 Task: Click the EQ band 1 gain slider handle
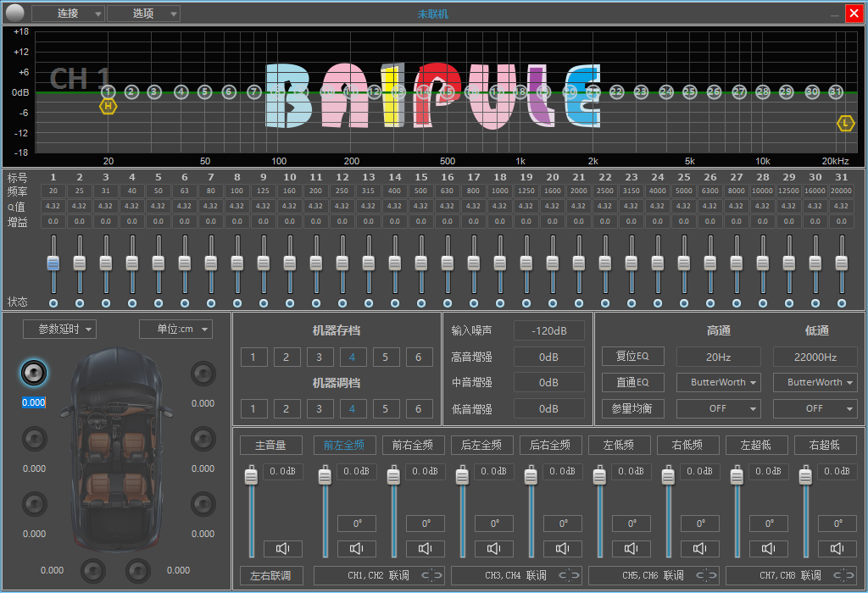coord(53,263)
